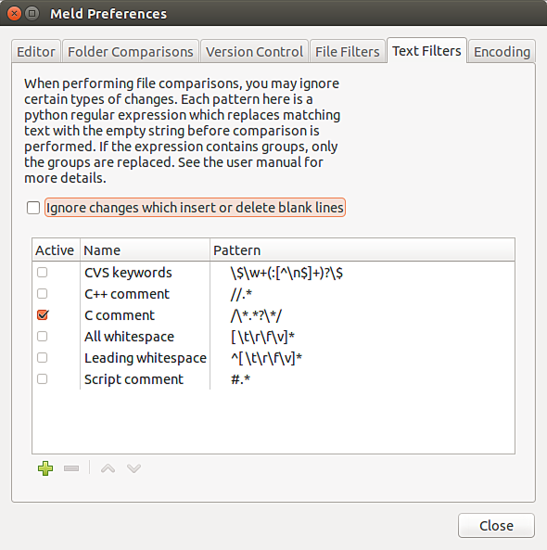Click the remove filter minus icon
547x550 pixels.
point(72,468)
